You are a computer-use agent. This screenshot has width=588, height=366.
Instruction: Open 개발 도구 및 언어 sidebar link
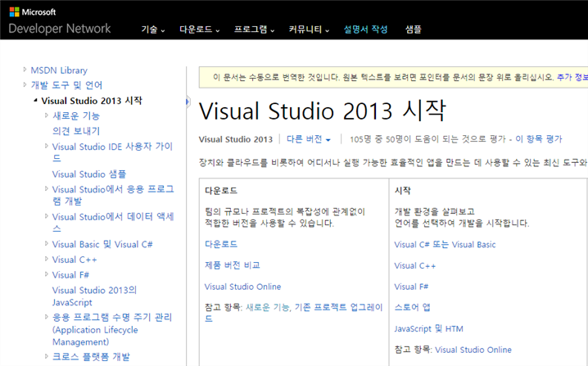[x=66, y=85]
